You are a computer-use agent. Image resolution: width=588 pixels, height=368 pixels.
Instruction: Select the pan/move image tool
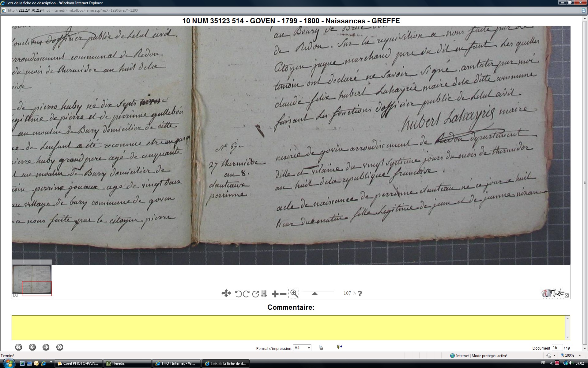(x=226, y=293)
